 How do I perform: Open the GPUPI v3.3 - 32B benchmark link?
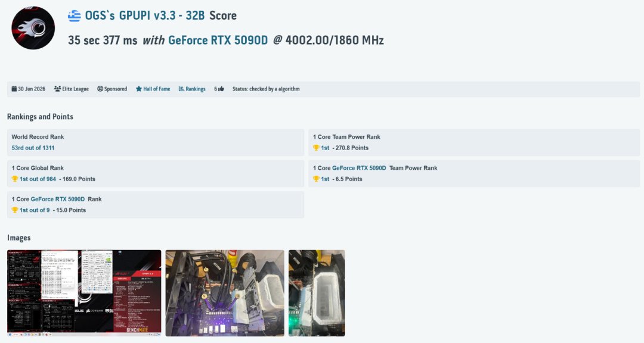pos(162,15)
